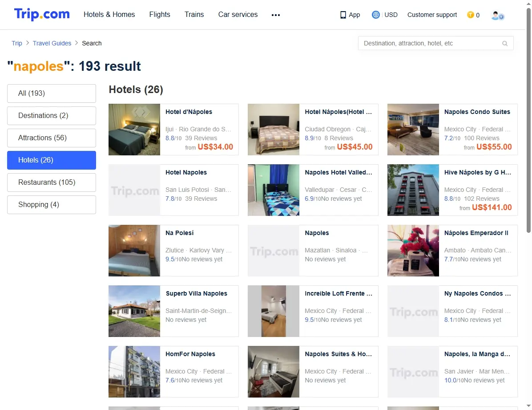
Task: Open Hotel Nápoles Ciudad Obregon thumbnail
Action: click(x=274, y=130)
